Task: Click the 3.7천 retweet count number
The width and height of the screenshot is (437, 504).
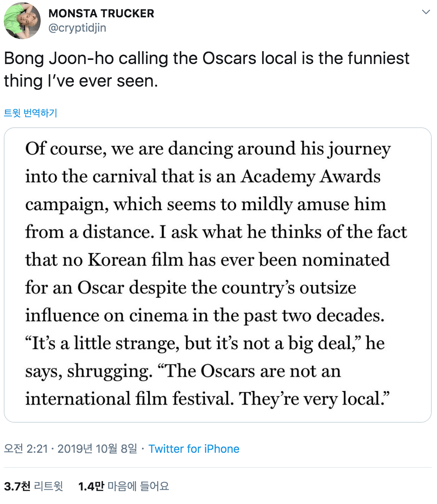Action: click(17, 486)
